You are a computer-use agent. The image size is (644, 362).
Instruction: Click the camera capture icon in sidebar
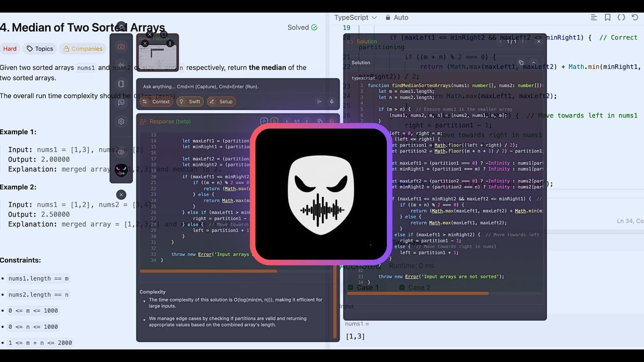[x=121, y=47]
